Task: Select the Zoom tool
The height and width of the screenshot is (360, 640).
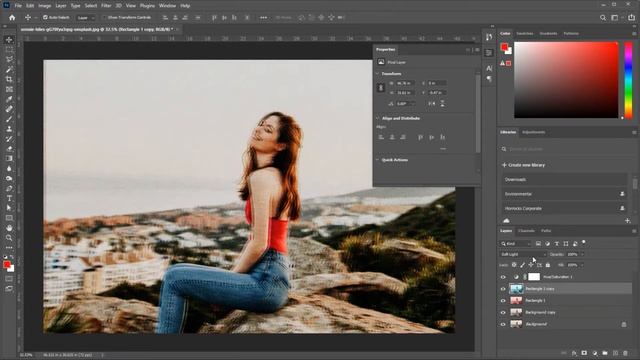Action: pos(9,238)
